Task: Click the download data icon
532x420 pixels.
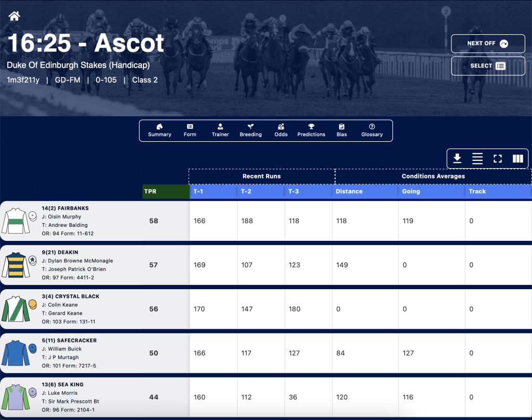Action: [x=457, y=158]
